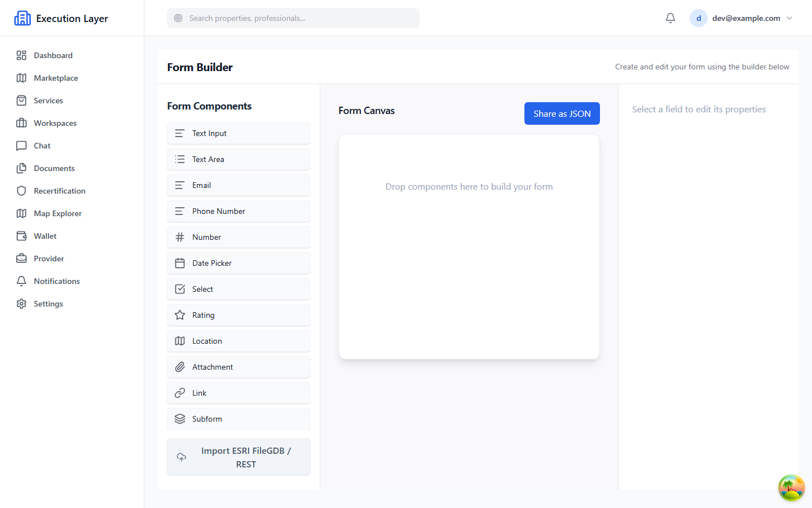Open the Provider menu item
The width and height of the screenshot is (812, 508).
tap(72, 259)
